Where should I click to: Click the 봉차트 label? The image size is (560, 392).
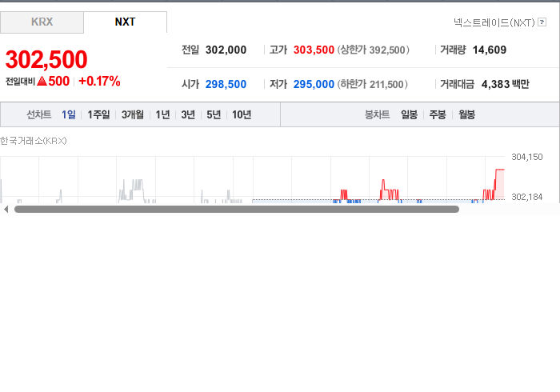(377, 114)
